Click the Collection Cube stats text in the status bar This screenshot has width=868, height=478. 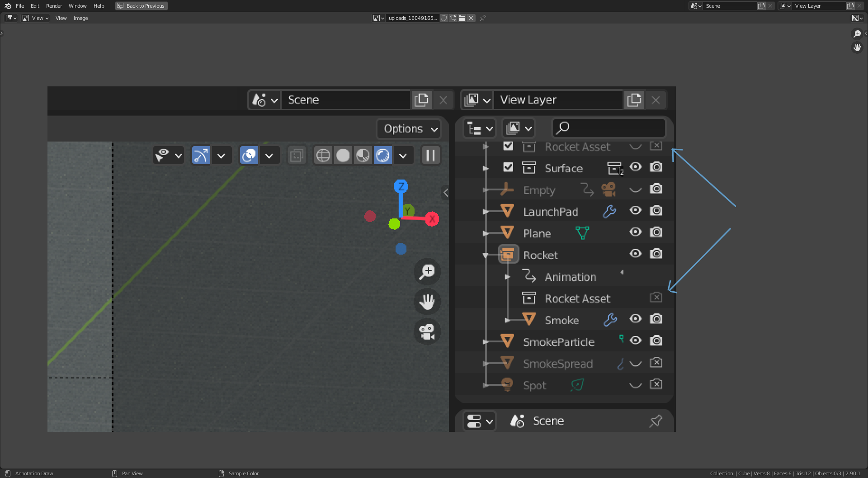785,473
